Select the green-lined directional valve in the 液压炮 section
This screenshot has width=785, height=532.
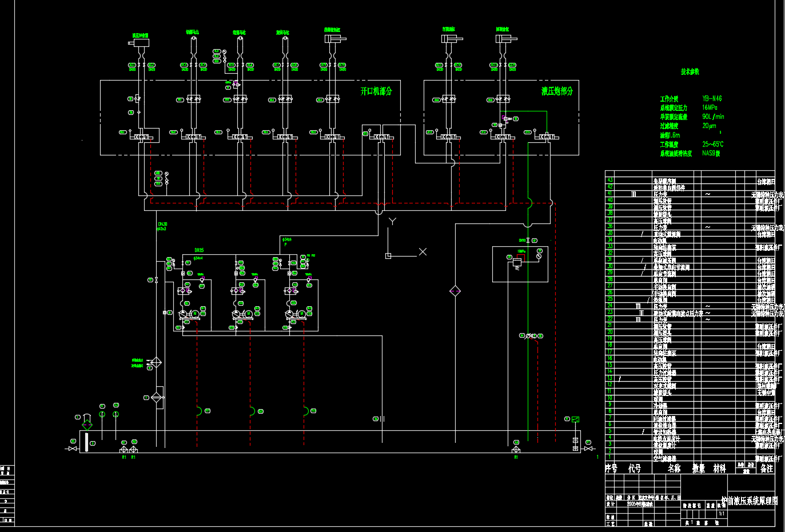click(546, 137)
